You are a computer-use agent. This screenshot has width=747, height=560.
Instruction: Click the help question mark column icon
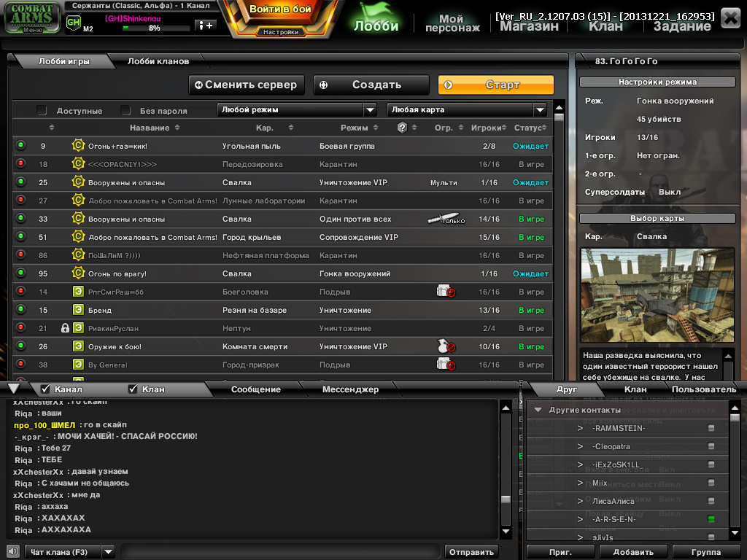pyautogui.click(x=402, y=128)
